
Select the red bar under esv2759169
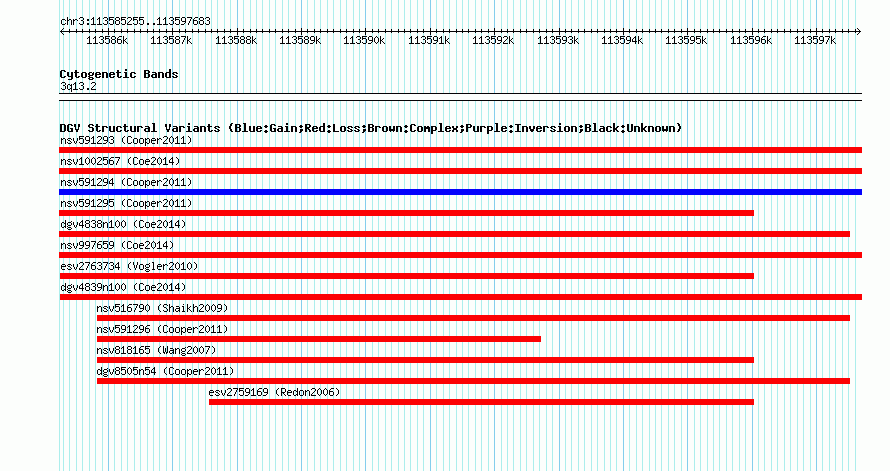(481, 402)
